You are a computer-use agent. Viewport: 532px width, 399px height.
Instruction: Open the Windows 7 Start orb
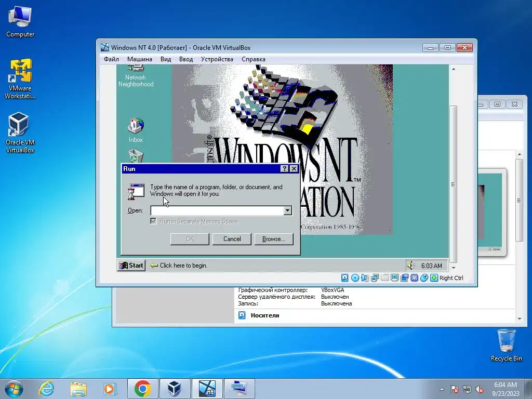coord(14,389)
